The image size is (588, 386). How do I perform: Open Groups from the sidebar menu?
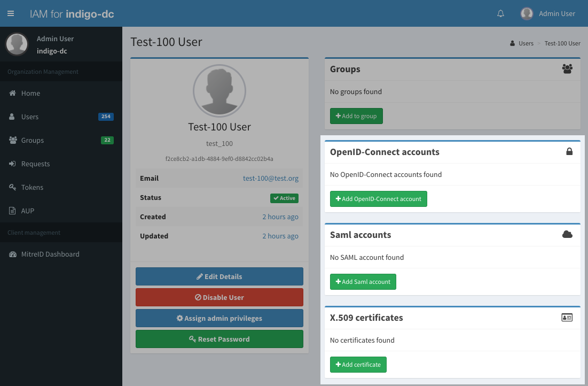coord(32,140)
